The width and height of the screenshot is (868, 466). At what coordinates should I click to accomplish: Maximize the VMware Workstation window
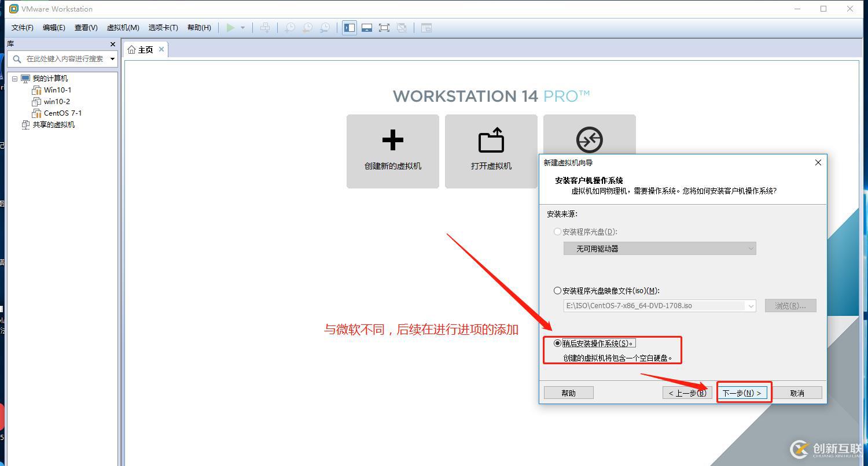(823, 9)
